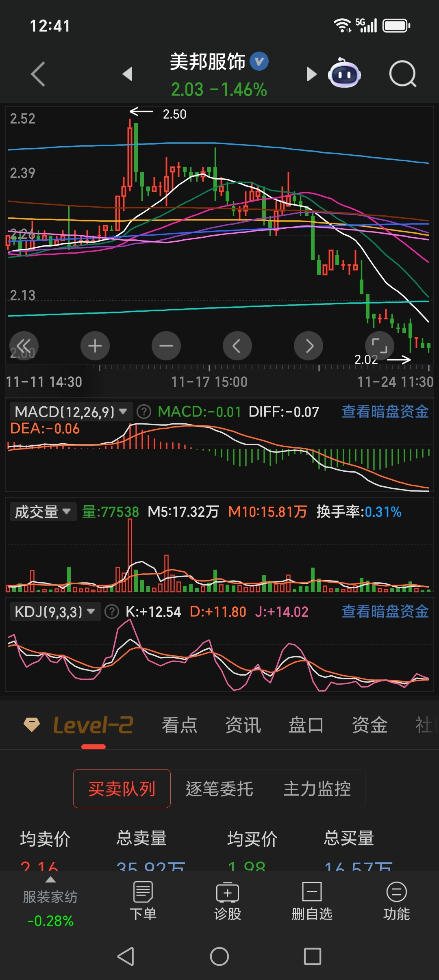The image size is (439, 980).
Task: Tap M5:17.32万 volume average
Action: (x=183, y=512)
